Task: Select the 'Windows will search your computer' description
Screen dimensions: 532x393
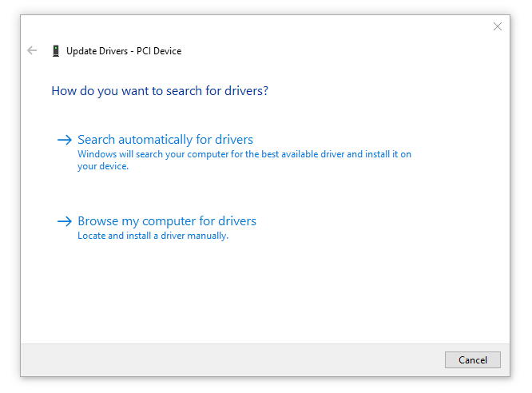Action: [244, 161]
